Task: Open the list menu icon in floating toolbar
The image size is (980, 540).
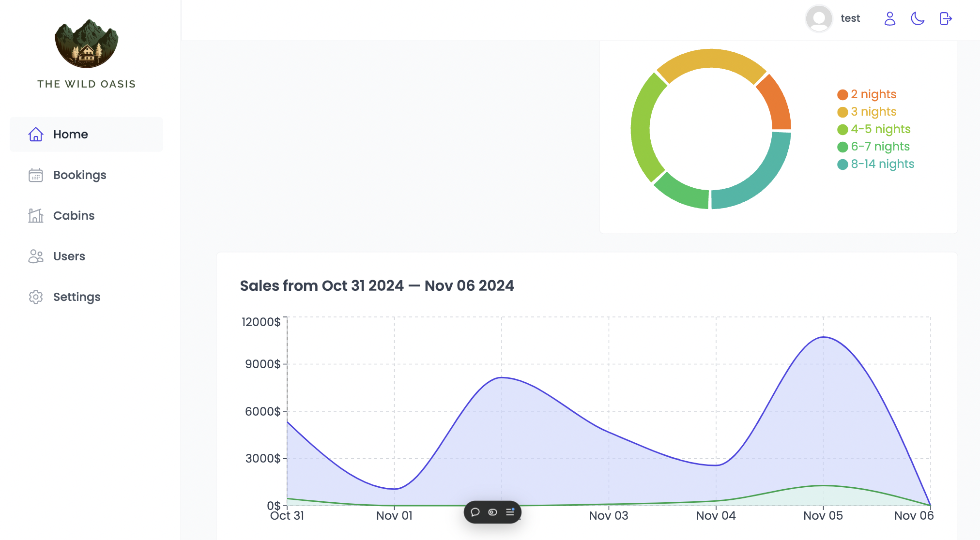Action: coord(510,512)
